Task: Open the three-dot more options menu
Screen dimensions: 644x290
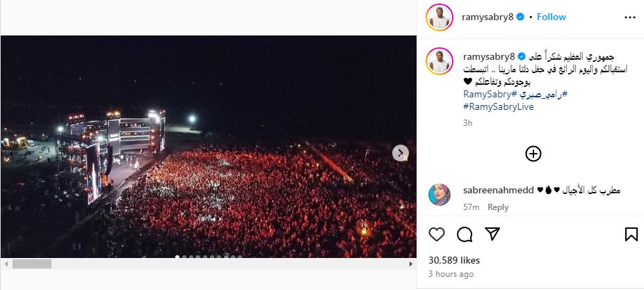Action: coord(630,17)
